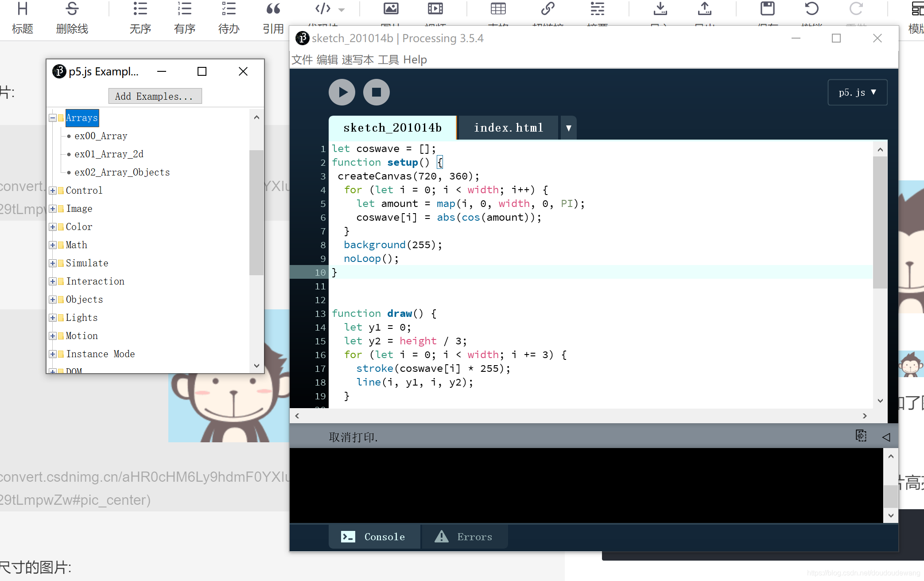The width and height of the screenshot is (924, 581).
Task: Open the tab options arrow menu
Action: [x=568, y=128]
